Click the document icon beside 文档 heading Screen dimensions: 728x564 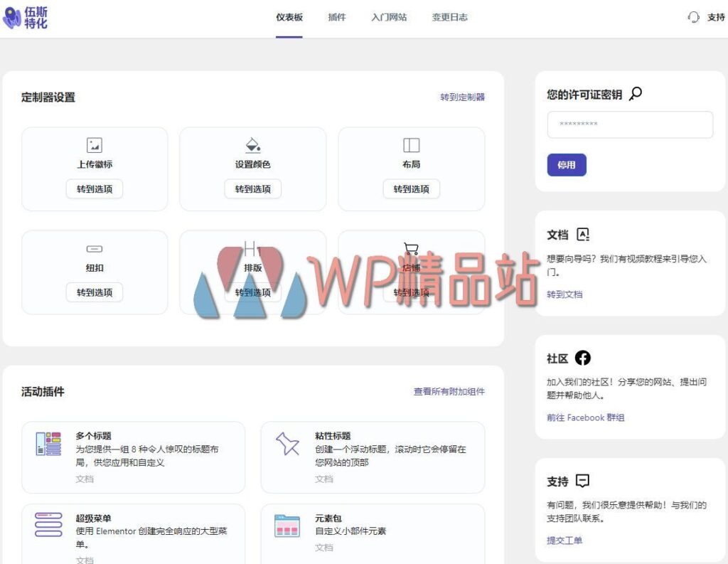point(584,234)
